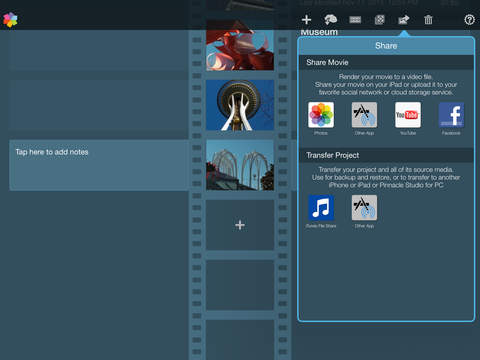Image resolution: width=480 pixels, height=360 pixels.
Task: Click the filmstrip icon in the top toolbar
Action: (355, 20)
